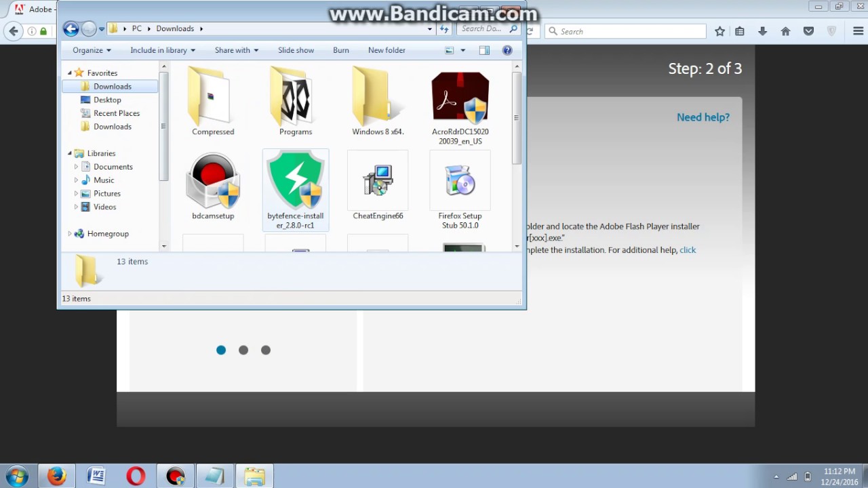This screenshot has height=488, width=868.
Task: Click the Explorer search box
Action: click(x=487, y=28)
